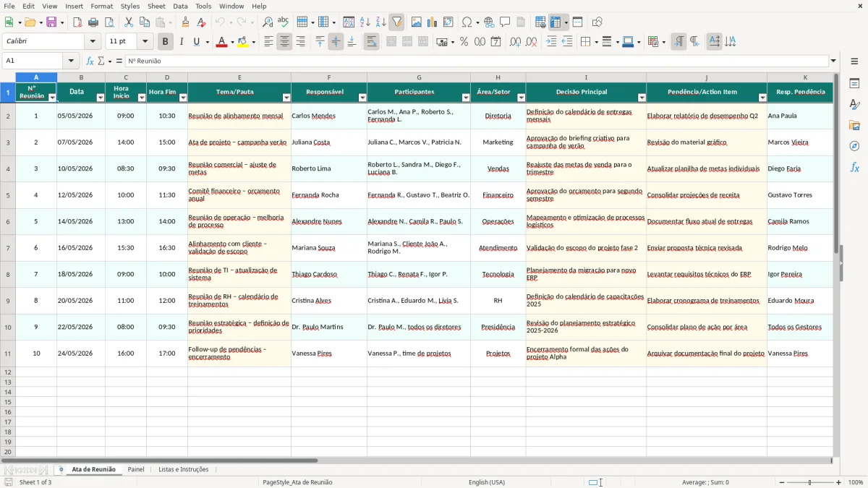
Task: Click the Draw Functions shapes icon
Action: click(x=597, y=22)
